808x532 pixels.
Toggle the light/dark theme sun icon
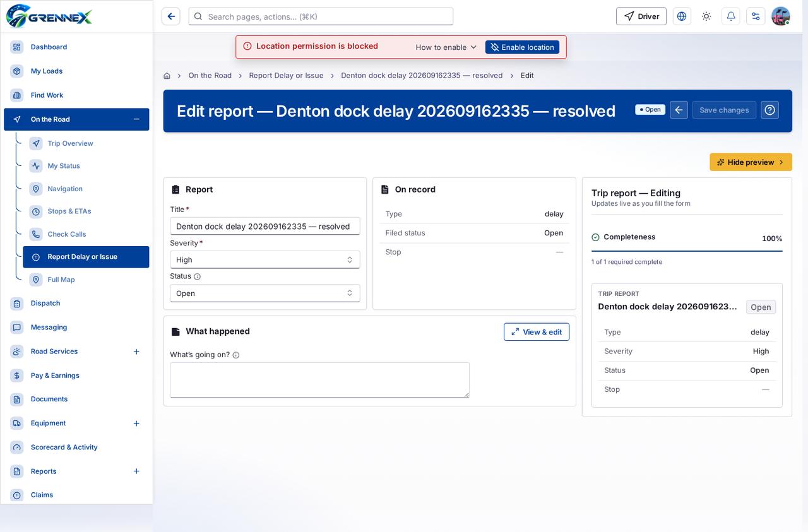[x=706, y=16]
